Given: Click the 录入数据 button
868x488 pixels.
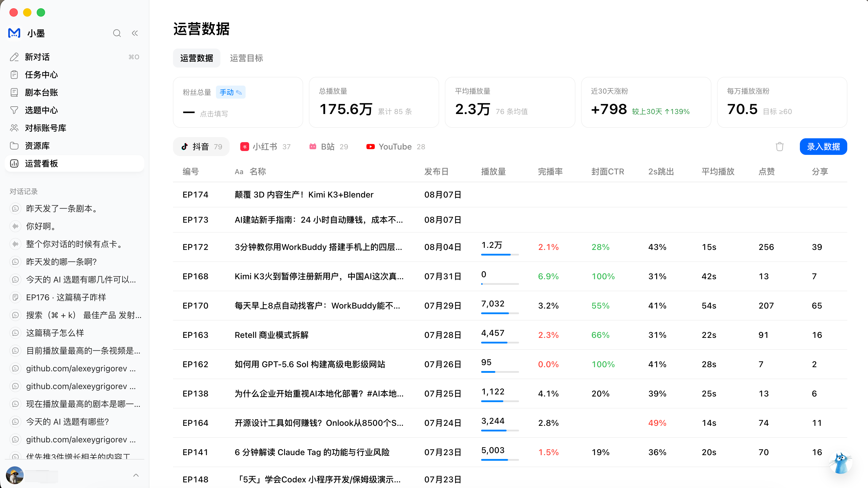Looking at the screenshot, I should coord(823,147).
